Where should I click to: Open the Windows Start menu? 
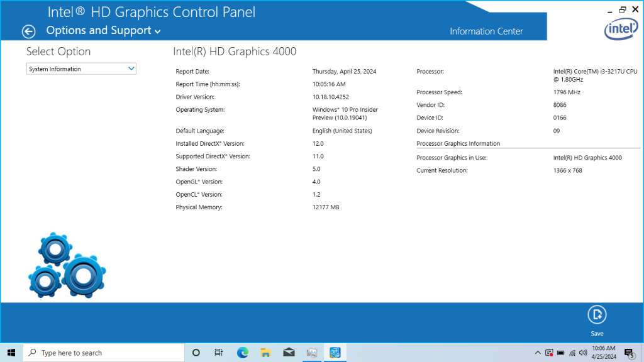(11, 353)
